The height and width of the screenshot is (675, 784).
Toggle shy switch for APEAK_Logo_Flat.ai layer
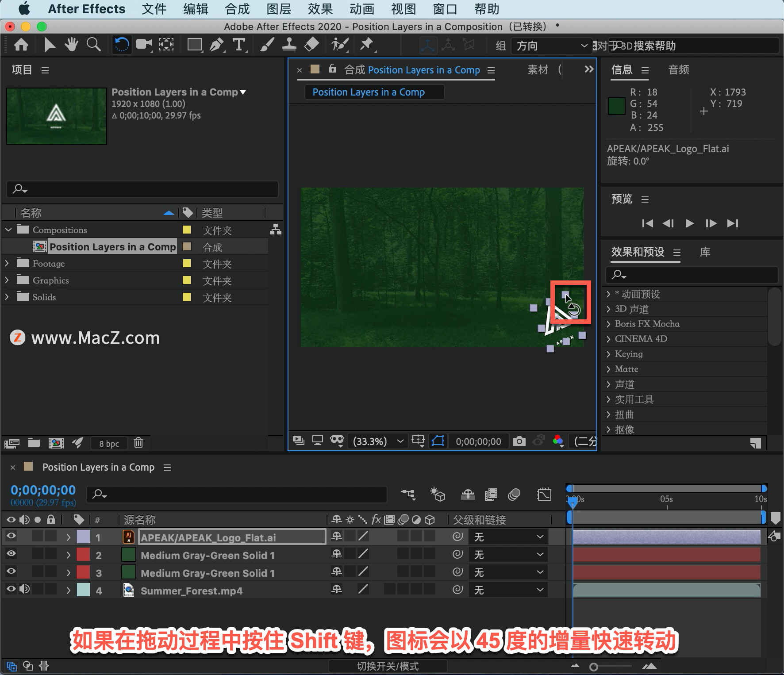337,536
